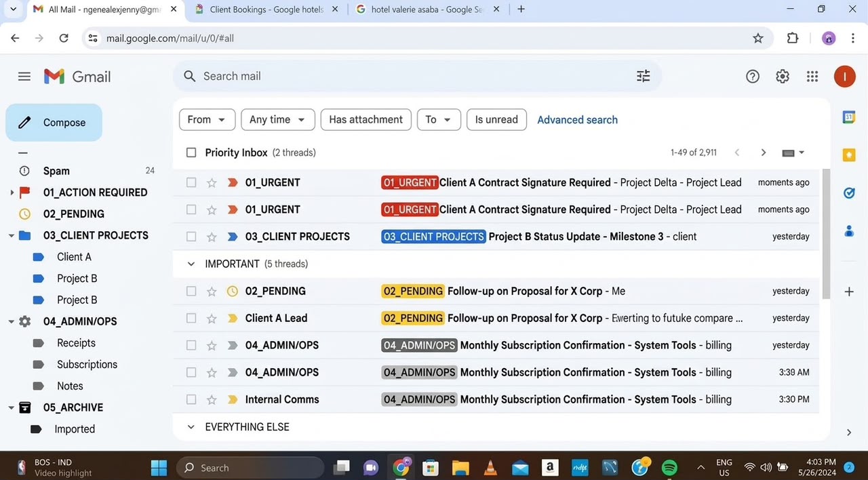
Task: Open the 3:30 AM Monthly Subscription Confirmation email
Action: coord(496,372)
